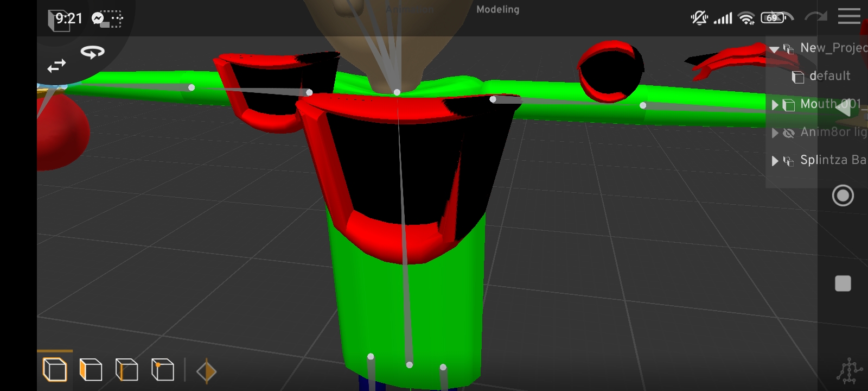Viewport: 868px width, 391px height.
Task: Click the default object cube icon
Action: click(798, 77)
